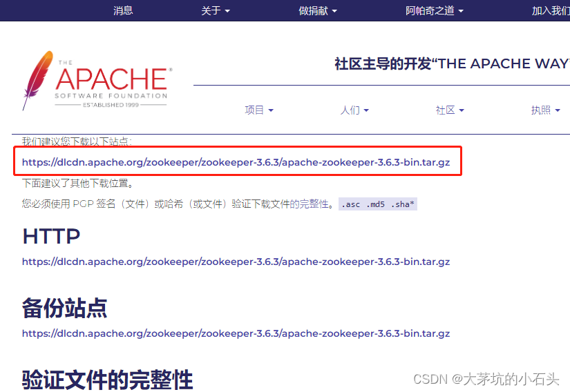570x392 pixels.
Task: Click the suggested zookeeper download link in red box
Action: coord(236,162)
